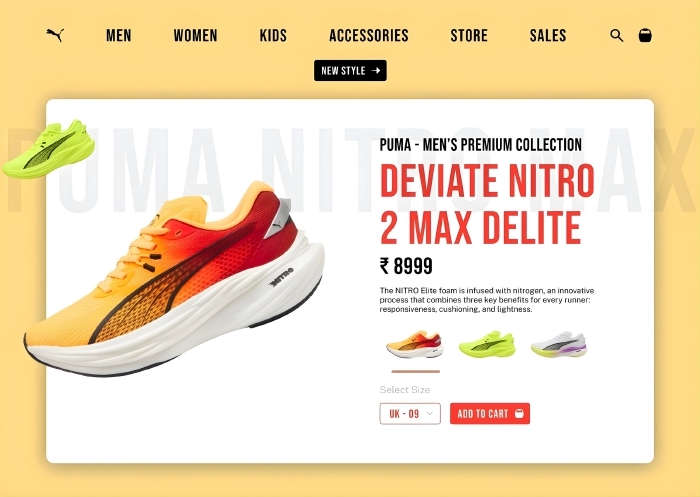Select the floating neon green shoe image

click(x=49, y=149)
